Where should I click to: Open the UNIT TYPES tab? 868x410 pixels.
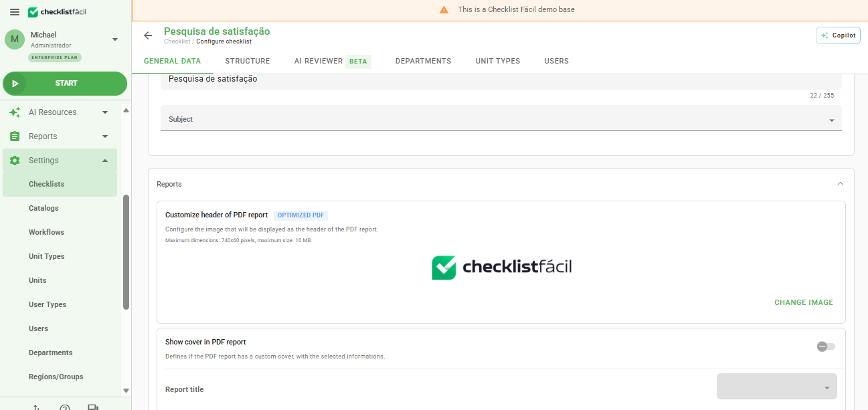[498, 61]
